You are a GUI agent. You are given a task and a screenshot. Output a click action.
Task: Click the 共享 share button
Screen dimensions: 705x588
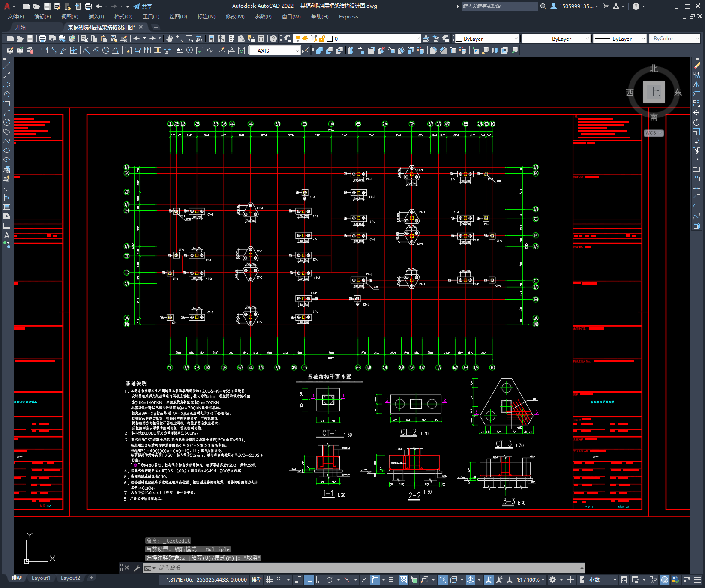coord(143,6)
